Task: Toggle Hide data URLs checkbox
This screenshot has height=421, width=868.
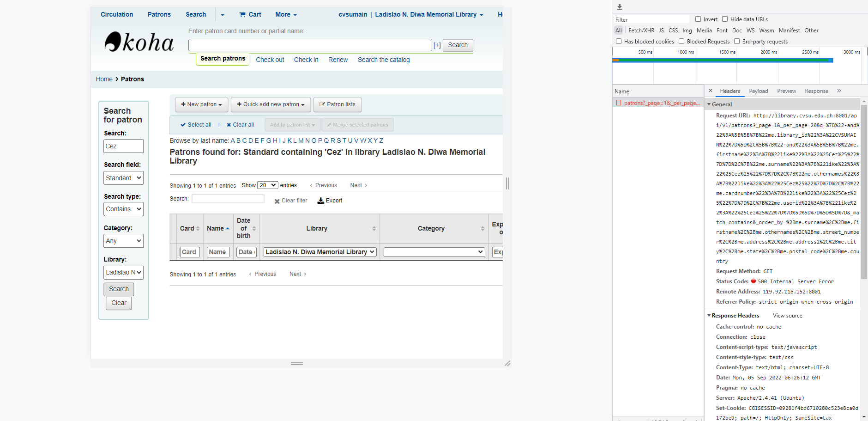Action: coord(725,19)
